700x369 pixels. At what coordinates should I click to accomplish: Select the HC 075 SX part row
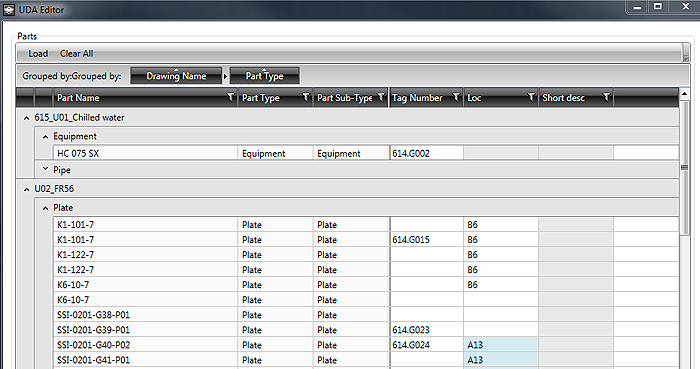pyautogui.click(x=366, y=153)
